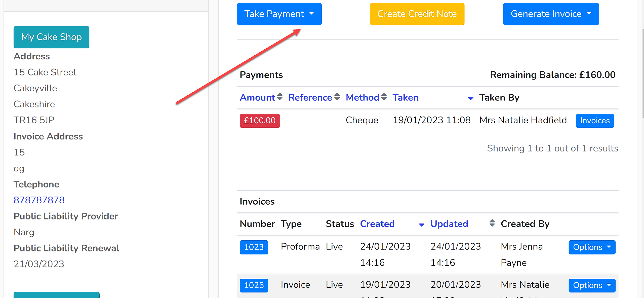
Task: Click Proforma type in invoice 1023 row
Action: click(300, 246)
